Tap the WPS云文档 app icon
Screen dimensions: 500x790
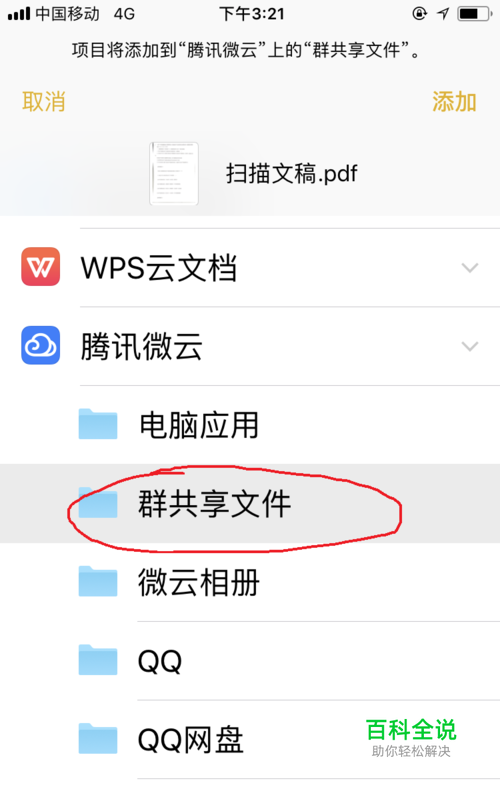[40, 267]
